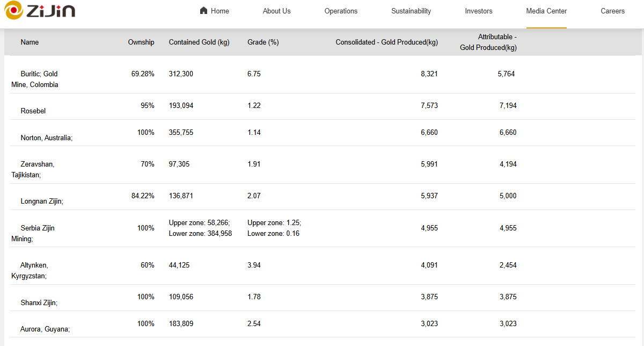The image size is (644, 346).
Task: Select Buritic; Gold Mine, Colombia name
Action: point(35,79)
